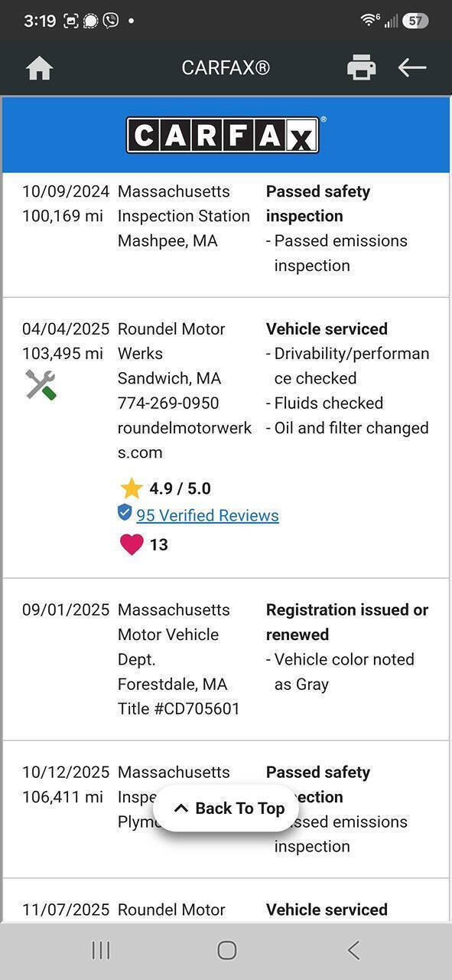Select the 11/07/2025 Vehicle serviced entry
This screenshot has width=452, height=980.
pos(226,900)
